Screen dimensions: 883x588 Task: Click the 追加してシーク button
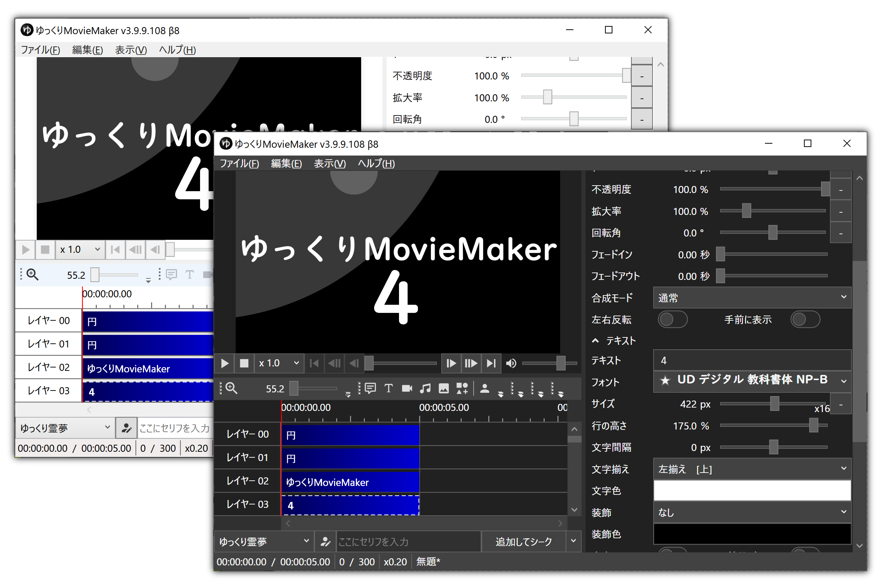coord(523,542)
